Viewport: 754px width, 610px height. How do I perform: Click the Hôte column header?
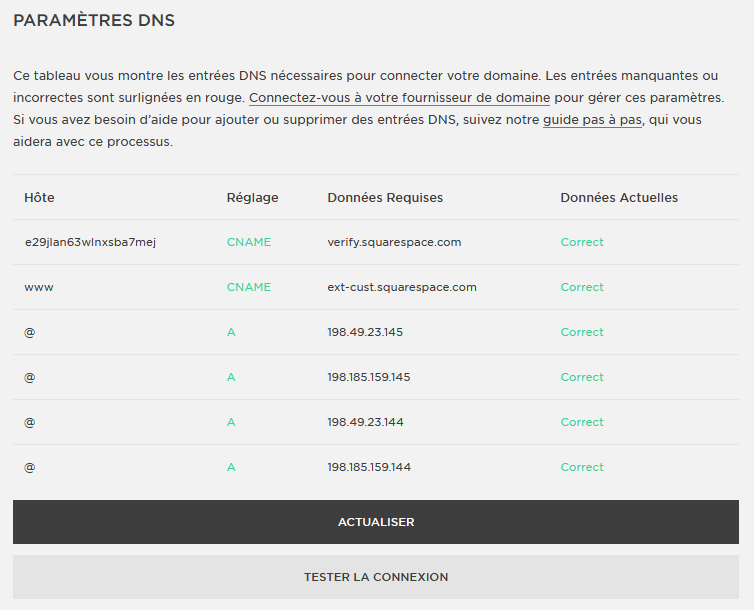39,198
